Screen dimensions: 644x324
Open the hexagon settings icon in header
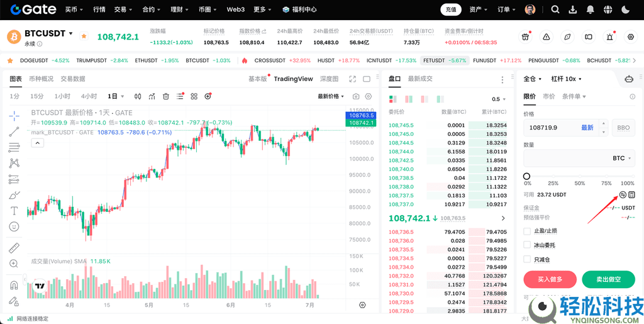coord(630,36)
